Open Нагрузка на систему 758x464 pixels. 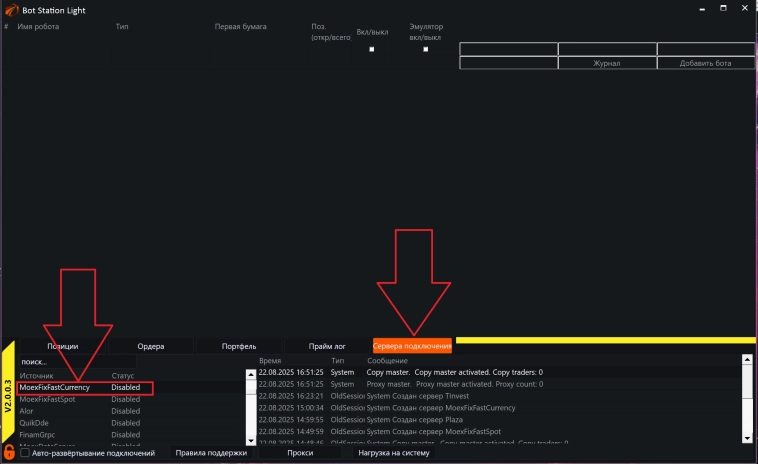[x=394, y=453]
